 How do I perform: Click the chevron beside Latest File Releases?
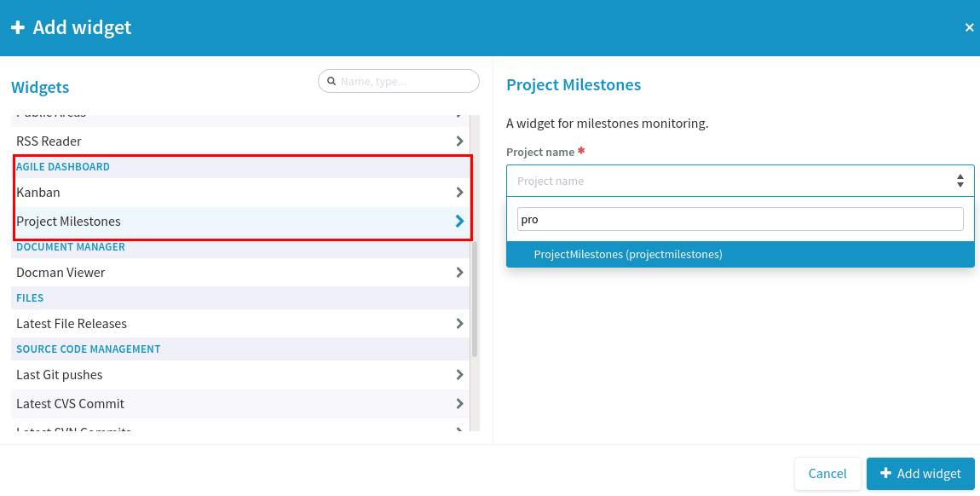[459, 323]
